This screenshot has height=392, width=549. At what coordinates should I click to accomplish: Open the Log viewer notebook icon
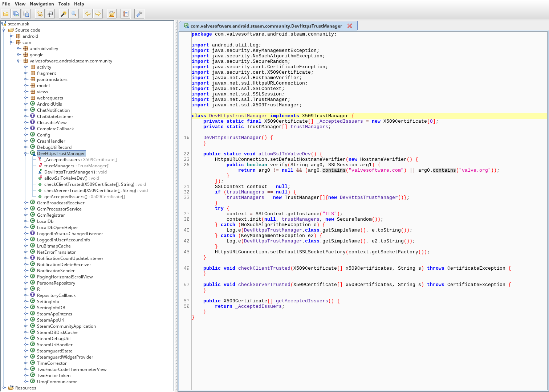[x=126, y=14]
